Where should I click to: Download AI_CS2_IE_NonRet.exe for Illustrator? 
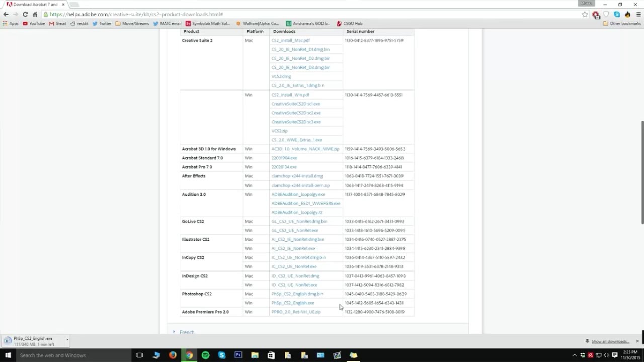(x=293, y=248)
